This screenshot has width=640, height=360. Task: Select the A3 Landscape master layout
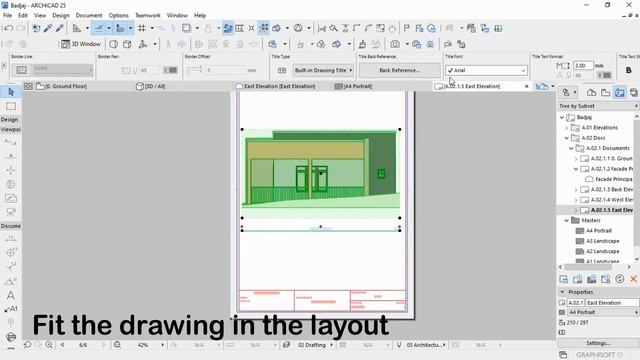(x=602, y=241)
